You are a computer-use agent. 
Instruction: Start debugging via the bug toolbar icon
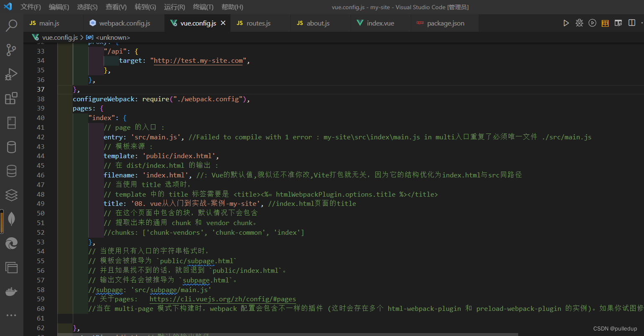coord(579,23)
